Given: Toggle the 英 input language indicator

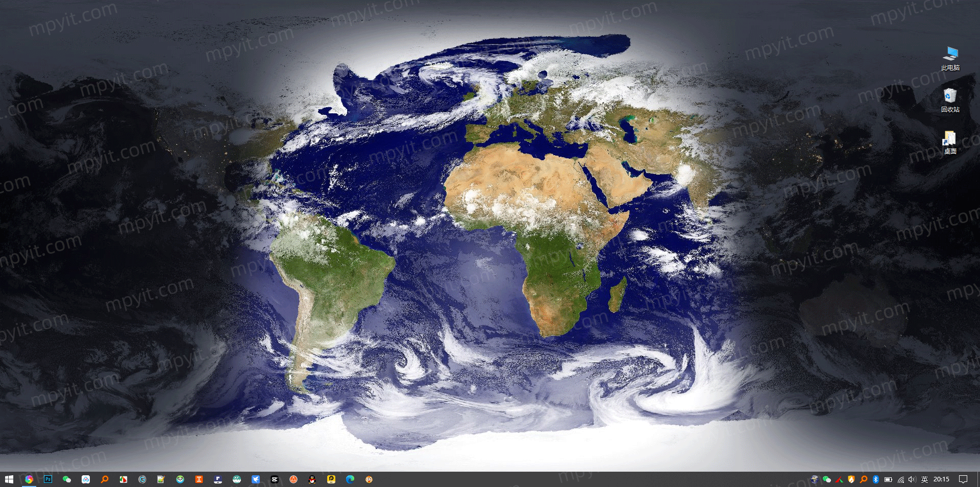Looking at the screenshot, I should (924, 479).
